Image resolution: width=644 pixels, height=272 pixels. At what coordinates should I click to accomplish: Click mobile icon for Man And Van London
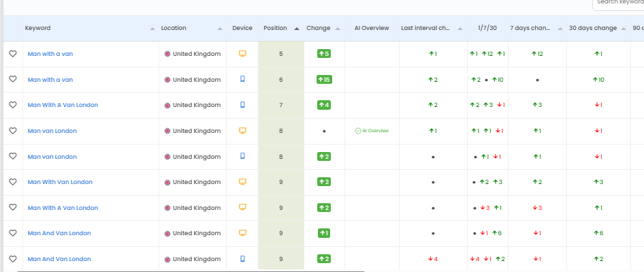(x=242, y=259)
